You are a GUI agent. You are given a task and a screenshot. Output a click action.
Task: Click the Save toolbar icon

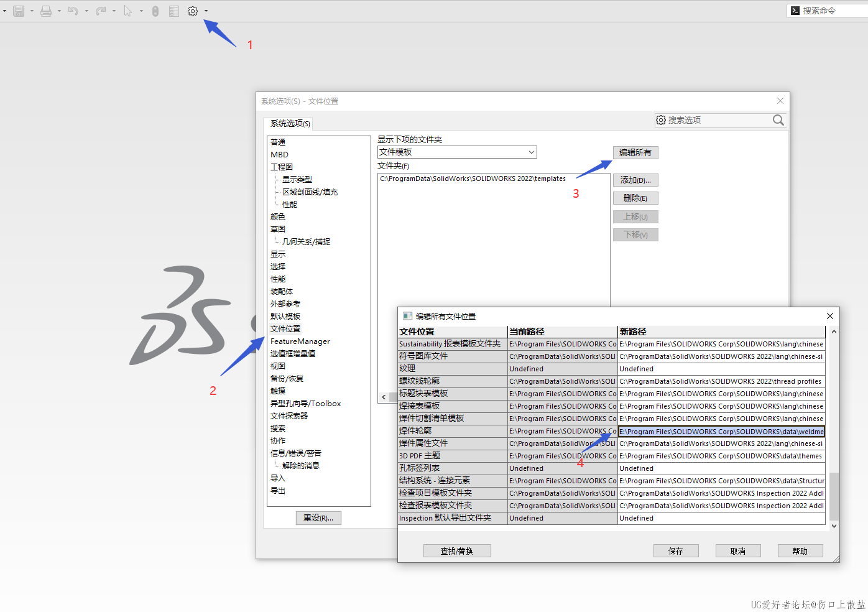tap(19, 11)
